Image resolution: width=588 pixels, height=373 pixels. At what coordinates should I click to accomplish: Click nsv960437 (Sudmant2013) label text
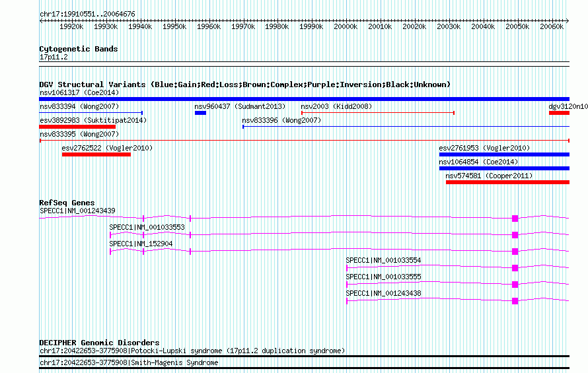(240, 106)
